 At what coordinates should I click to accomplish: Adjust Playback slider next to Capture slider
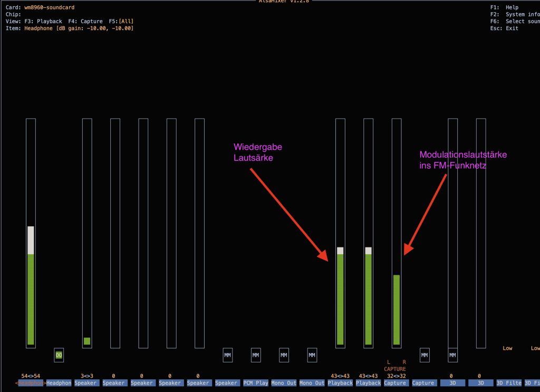[369, 233]
